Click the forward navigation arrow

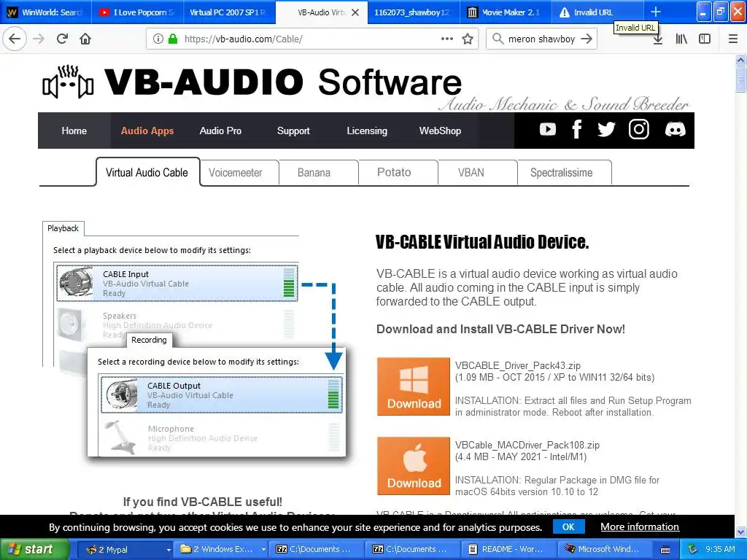(x=39, y=39)
